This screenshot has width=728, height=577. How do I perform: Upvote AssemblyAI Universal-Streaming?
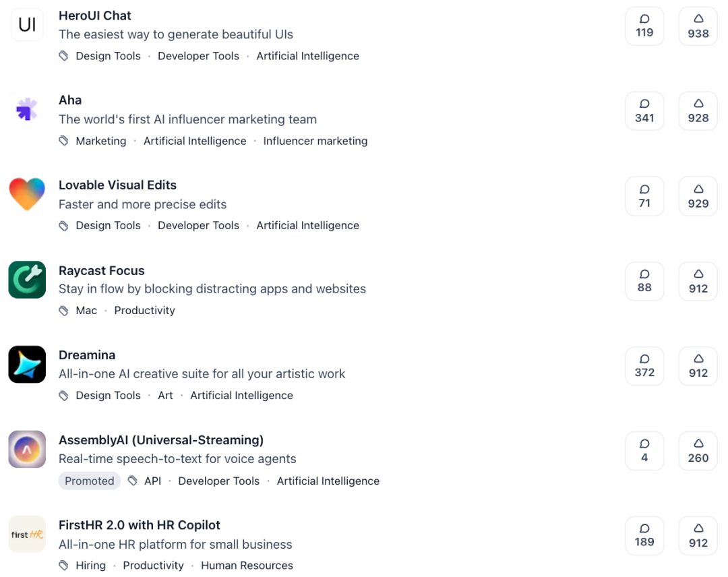click(698, 451)
